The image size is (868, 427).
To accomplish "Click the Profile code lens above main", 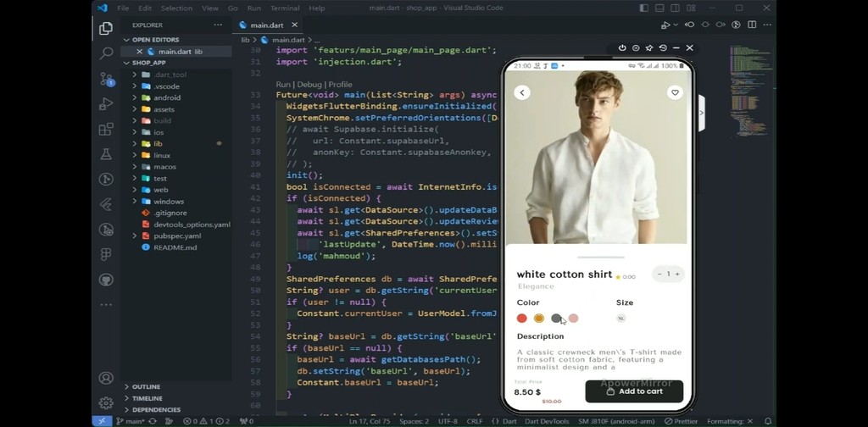I will (340, 85).
